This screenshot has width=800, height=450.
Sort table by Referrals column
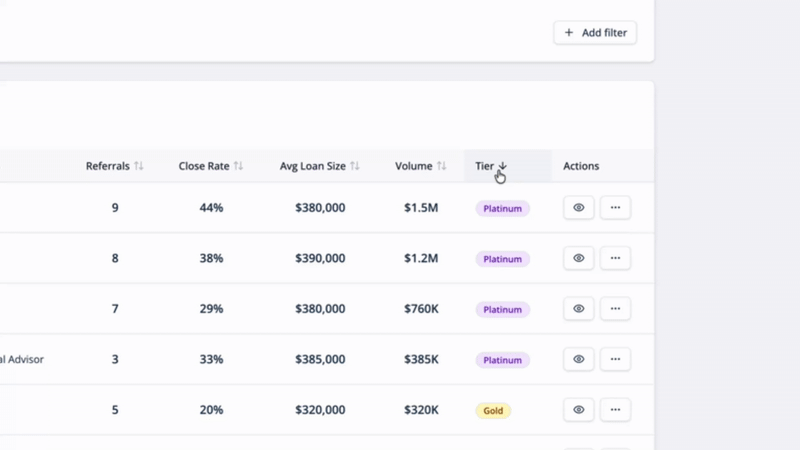114,166
